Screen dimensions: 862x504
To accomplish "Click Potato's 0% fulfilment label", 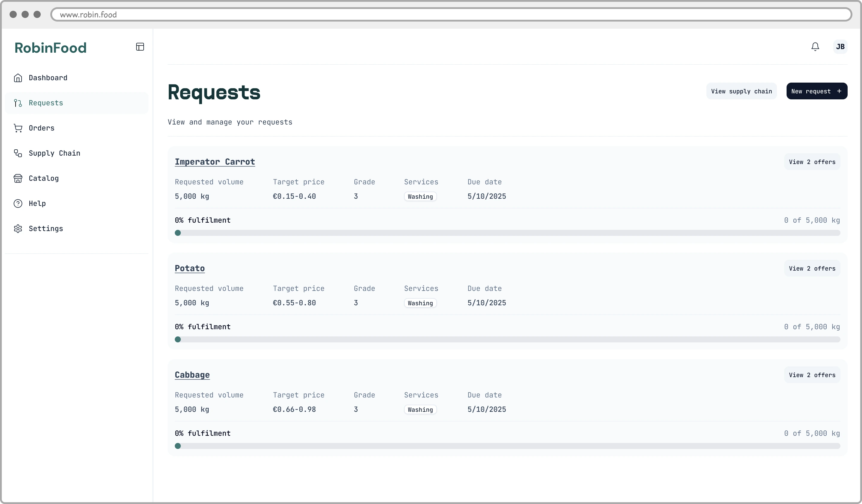I will click(x=203, y=327).
